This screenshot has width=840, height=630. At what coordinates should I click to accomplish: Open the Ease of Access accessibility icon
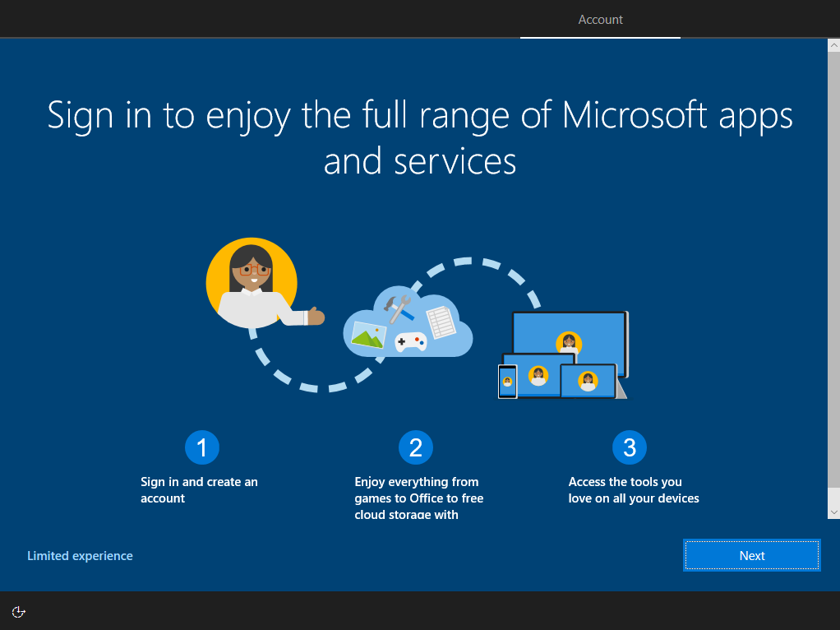pos(18,612)
